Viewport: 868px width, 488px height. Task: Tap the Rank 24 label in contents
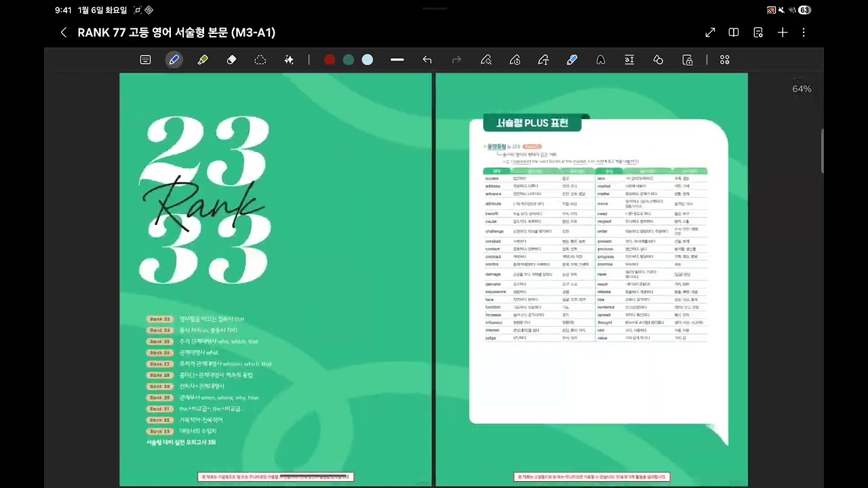(160, 330)
